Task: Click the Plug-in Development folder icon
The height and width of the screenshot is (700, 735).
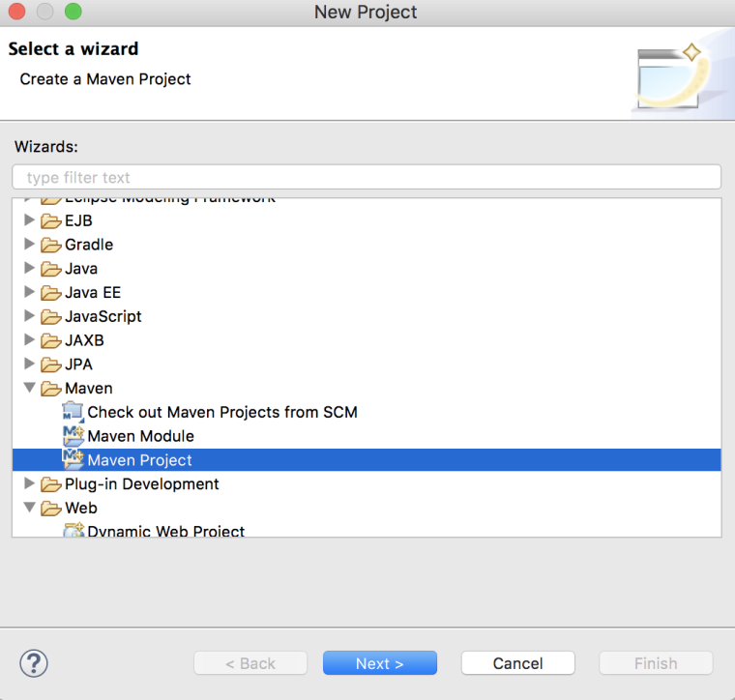Action: click(x=50, y=484)
